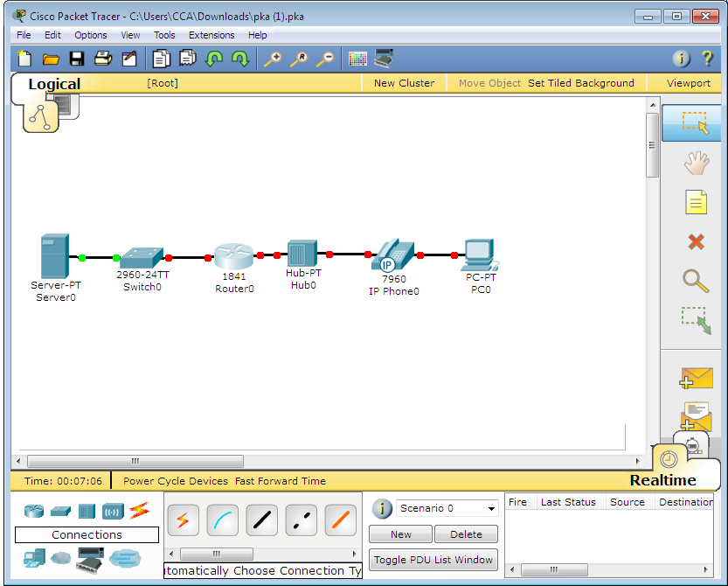Open the Custom Devices Dialog icon
The height and width of the screenshot is (586, 728).
[384, 58]
